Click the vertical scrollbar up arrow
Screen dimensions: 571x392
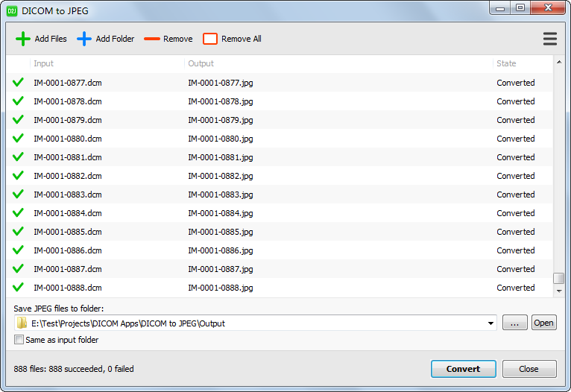[x=558, y=63]
